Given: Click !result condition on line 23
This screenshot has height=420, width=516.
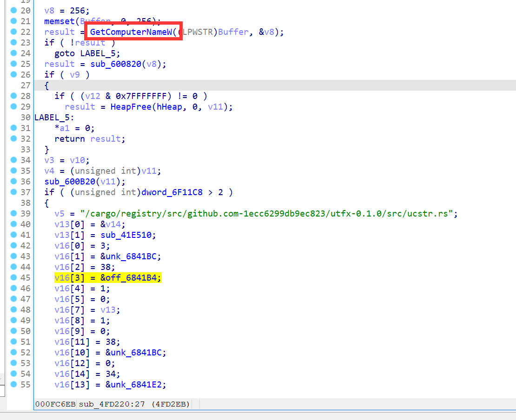Looking at the screenshot, I should (87, 42).
